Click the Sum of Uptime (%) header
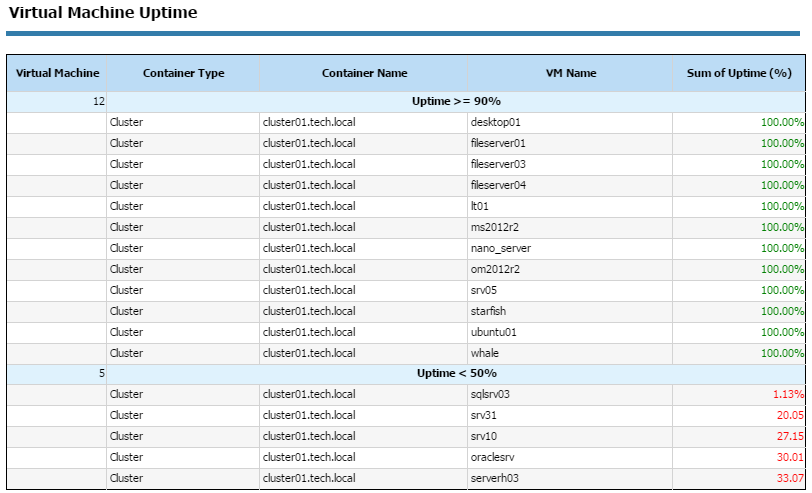812x493 pixels. 739,73
